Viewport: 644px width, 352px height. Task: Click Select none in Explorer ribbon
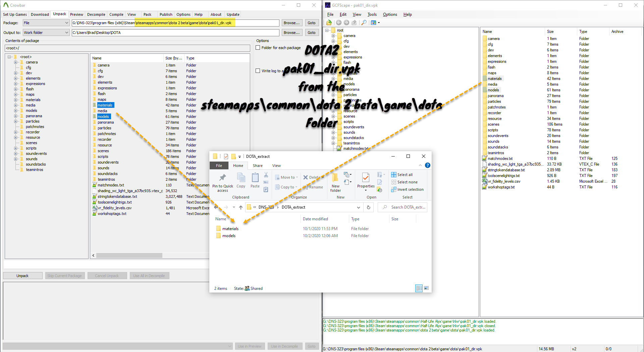click(x=405, y=182)
